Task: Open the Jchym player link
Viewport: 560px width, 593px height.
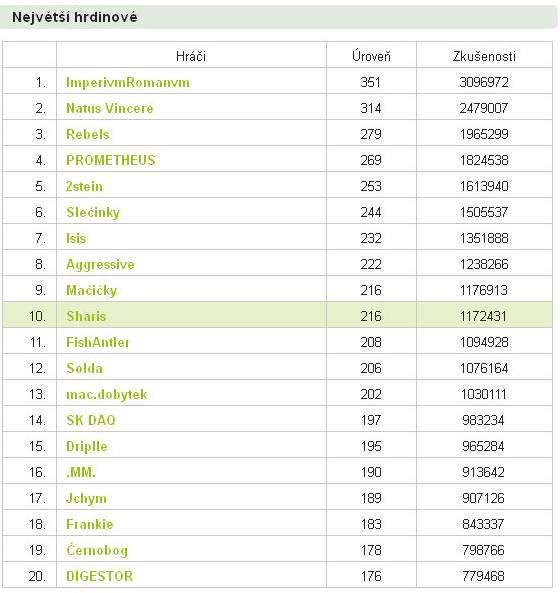Action: (x=86, y=498)
